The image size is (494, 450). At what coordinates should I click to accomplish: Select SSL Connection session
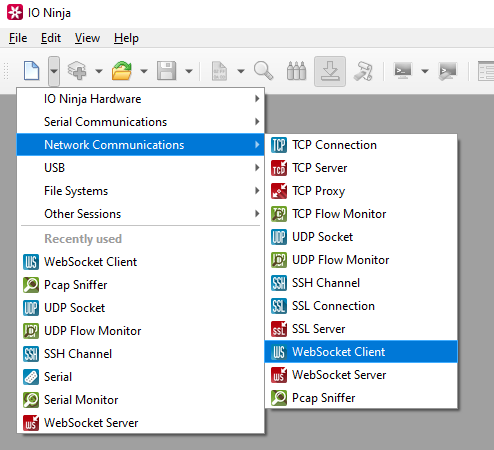tap(361, 306)
